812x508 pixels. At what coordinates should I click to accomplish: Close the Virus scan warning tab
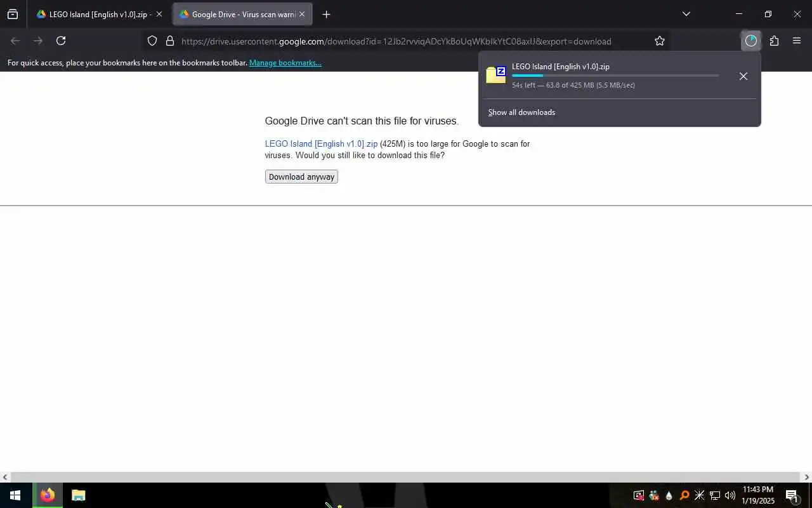pyautogui.click(x=302, y=14)
